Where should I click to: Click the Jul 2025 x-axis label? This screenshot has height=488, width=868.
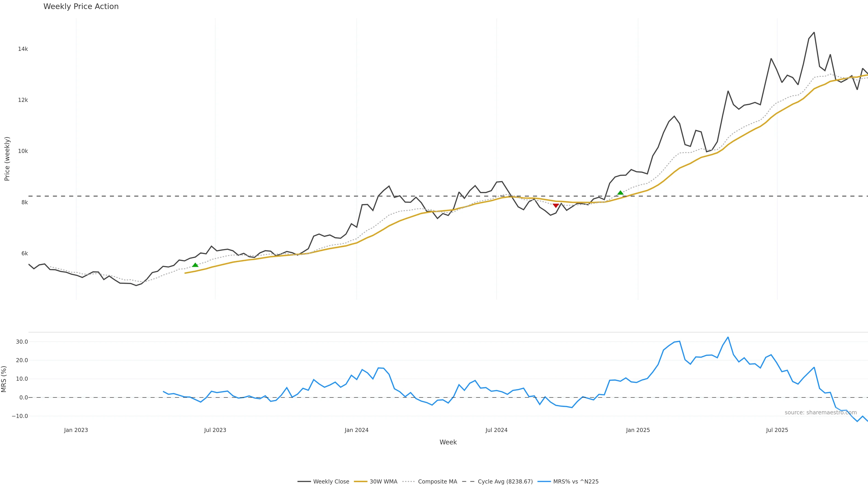pyautogui.click(x=777, y=430)
